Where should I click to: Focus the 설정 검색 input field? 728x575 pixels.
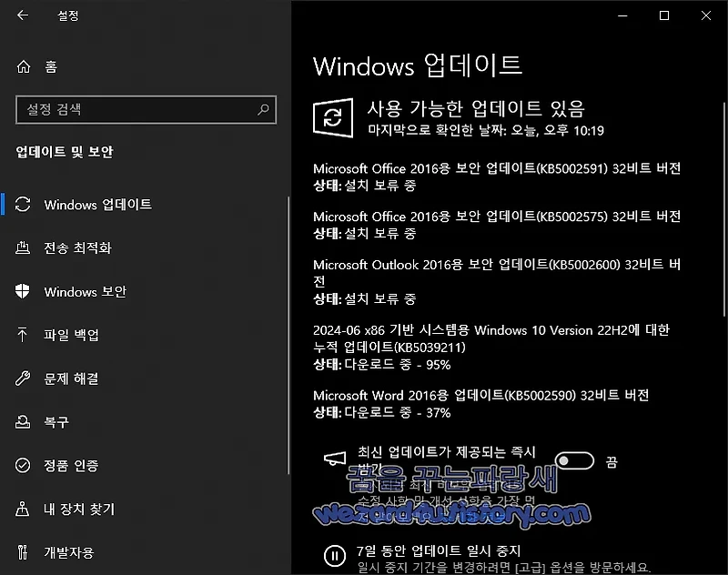(146, 109)
